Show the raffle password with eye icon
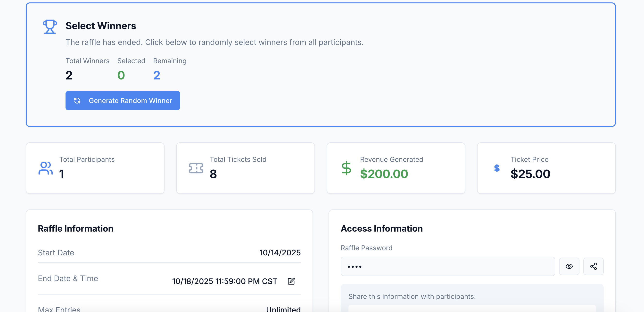The height and width of the screenshot is (312, 644). click(x=569, y=266)
